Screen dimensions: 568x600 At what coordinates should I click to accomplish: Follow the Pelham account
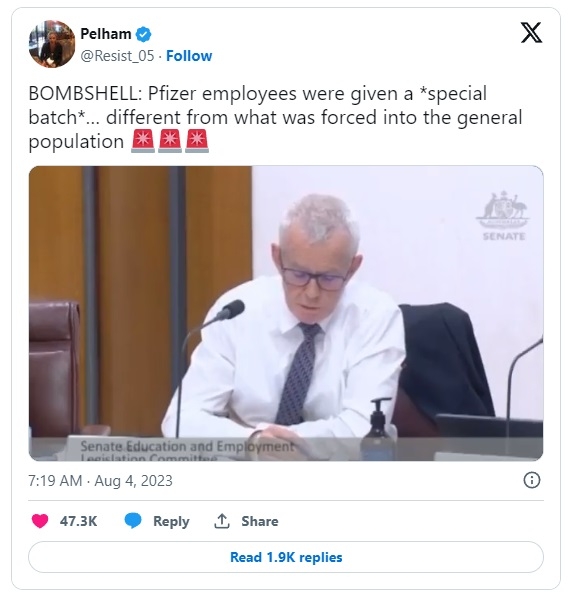click(189, 56)
